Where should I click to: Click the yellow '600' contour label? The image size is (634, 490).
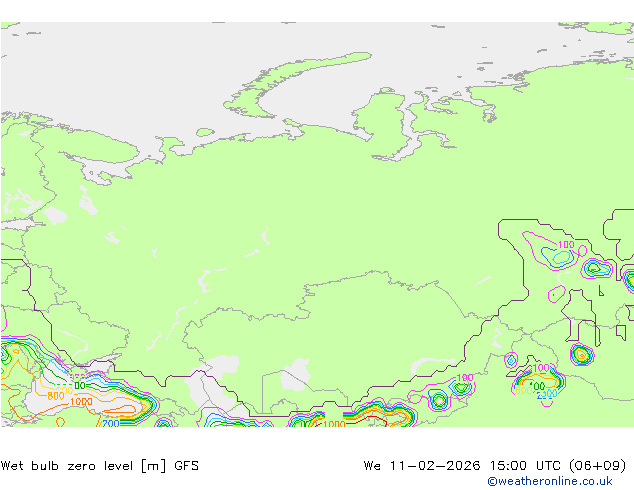point(523,391)
